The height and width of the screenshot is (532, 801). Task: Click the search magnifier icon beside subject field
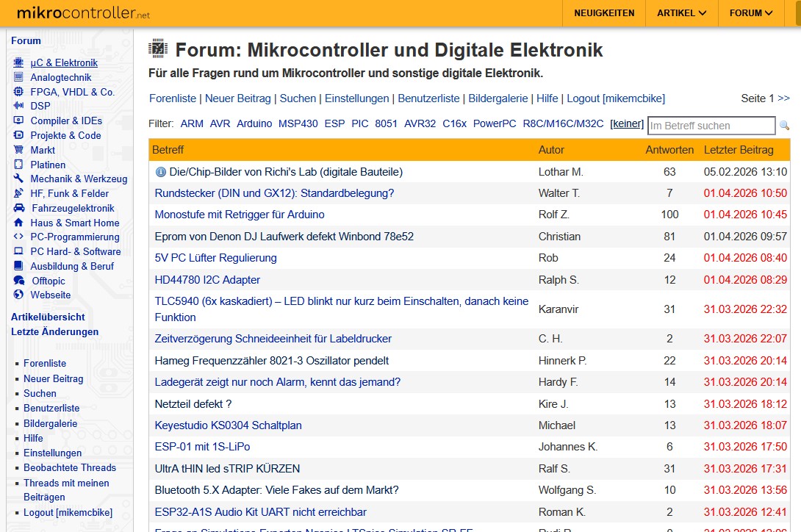[784, 126]
